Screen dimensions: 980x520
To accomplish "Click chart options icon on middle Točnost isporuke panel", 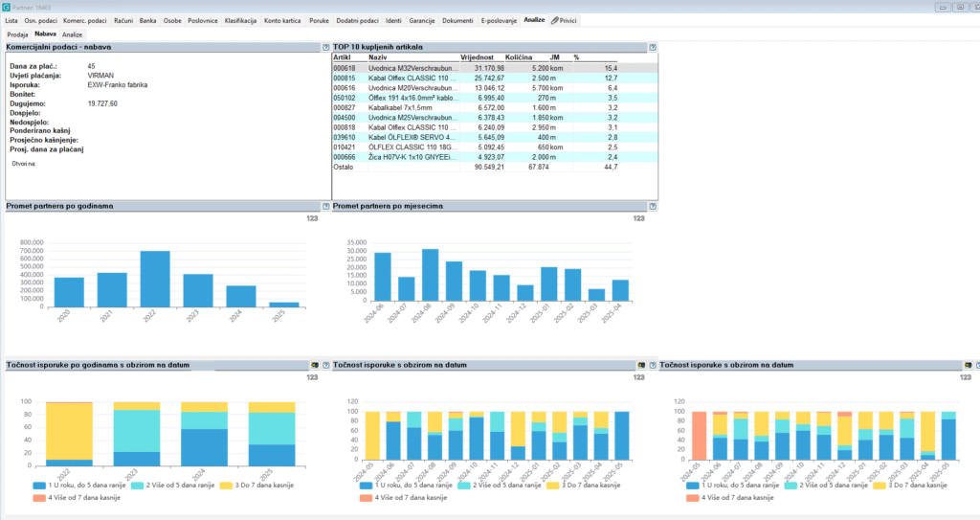I will tap(642, 365).
